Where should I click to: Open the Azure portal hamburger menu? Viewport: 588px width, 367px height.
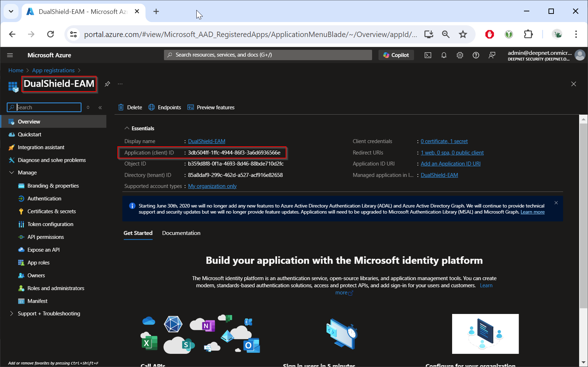coord(10,55)
